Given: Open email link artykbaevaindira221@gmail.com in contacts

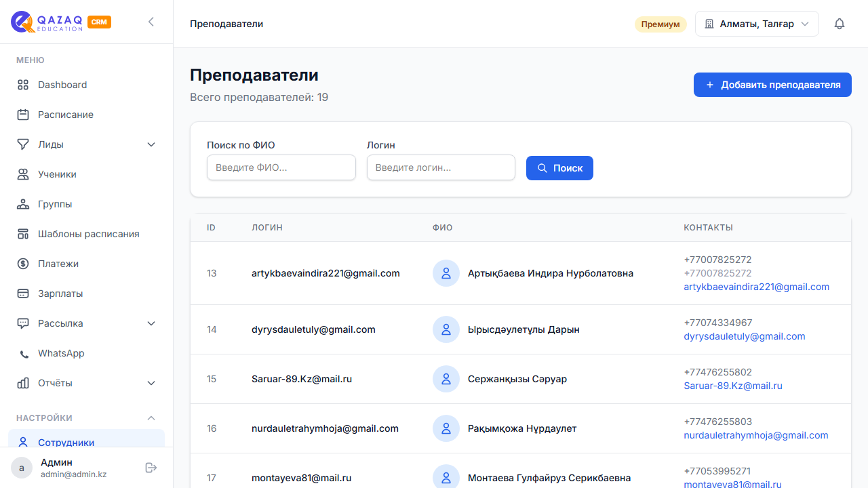Looking at the screenshot, I should click(x=756, y=287).
